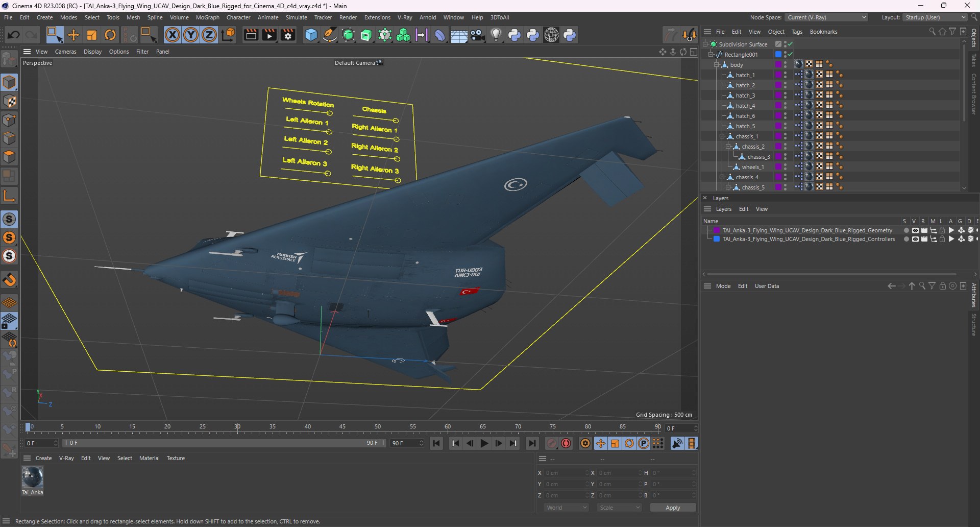The height and width of the screenshot is (527, 980).
Task: Open the MoGraph menu
Action: click(x=208, y=17)
